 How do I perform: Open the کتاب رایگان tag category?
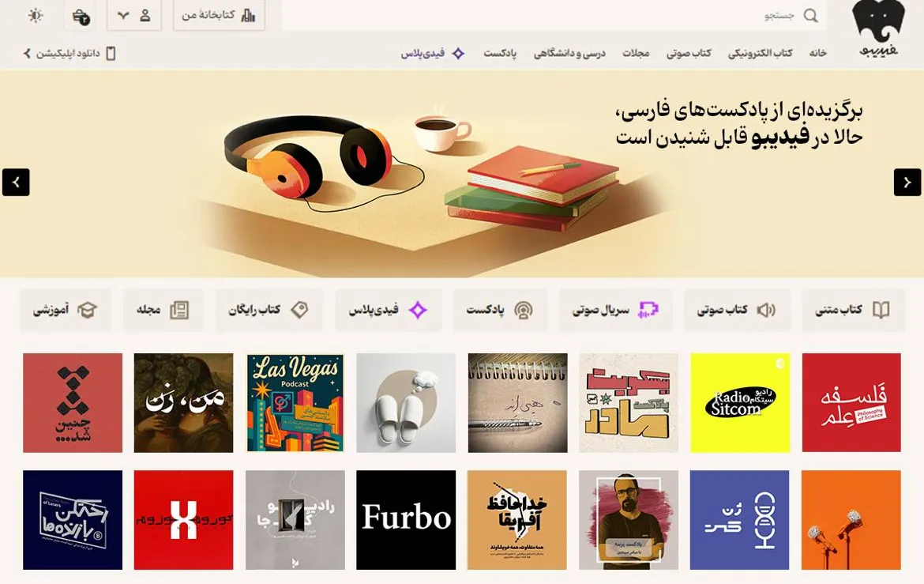(269, 310)
